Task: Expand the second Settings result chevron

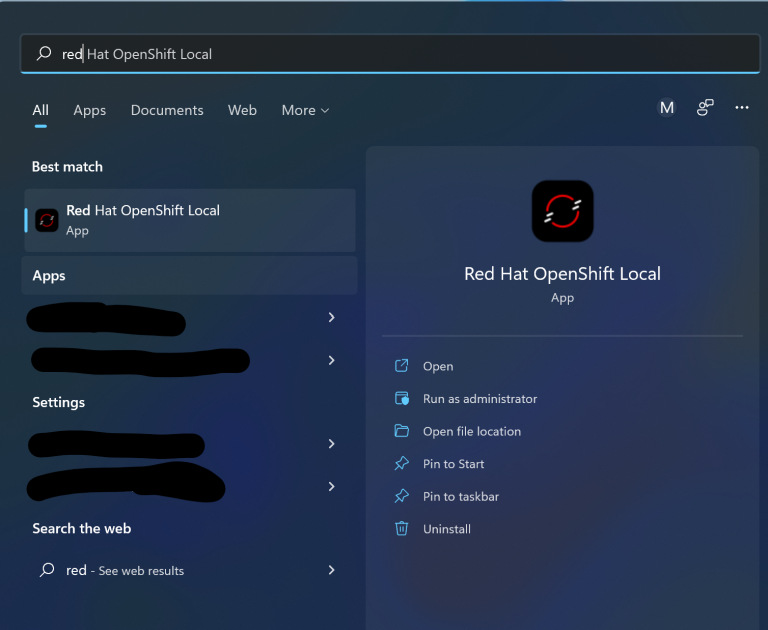Action: click(x=331, y=486)
